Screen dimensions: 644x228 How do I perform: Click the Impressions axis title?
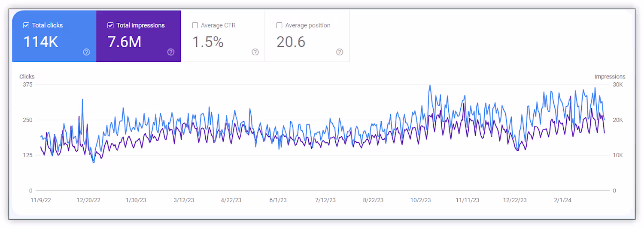coord(610,77)
